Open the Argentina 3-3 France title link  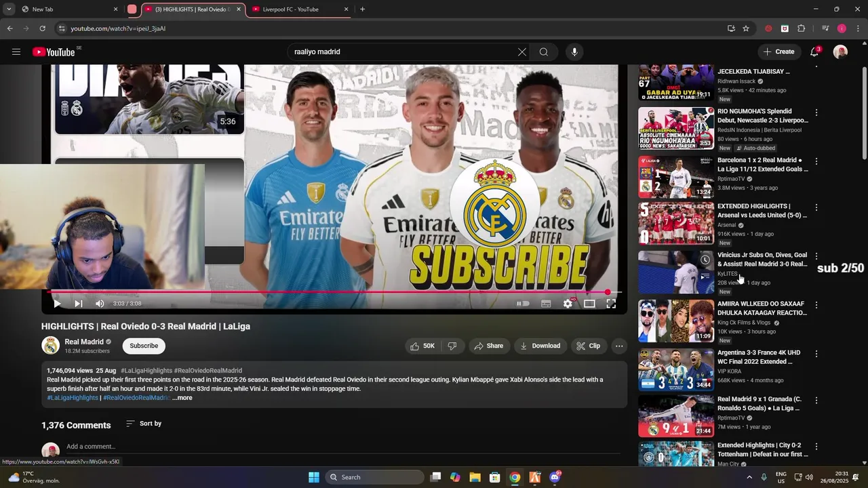(759, 357)
